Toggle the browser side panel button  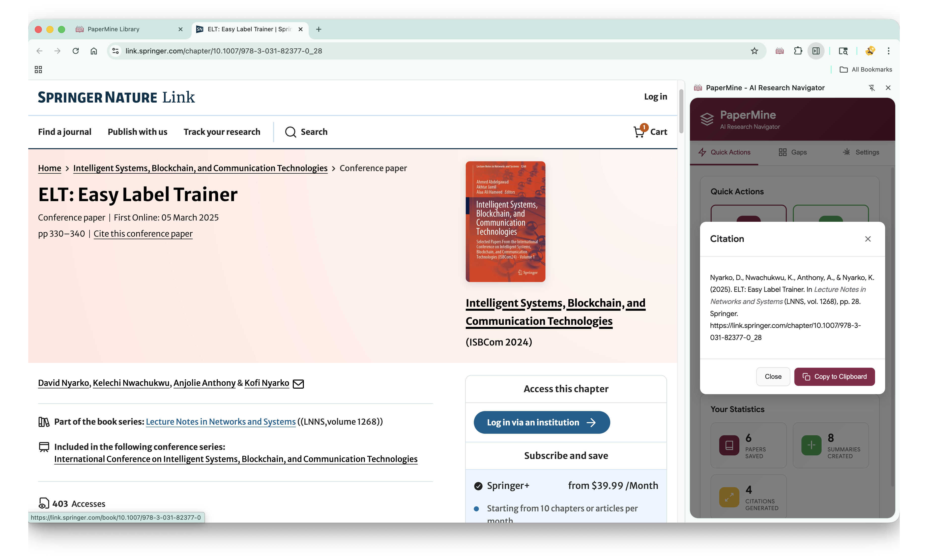[x=816, y=51]
